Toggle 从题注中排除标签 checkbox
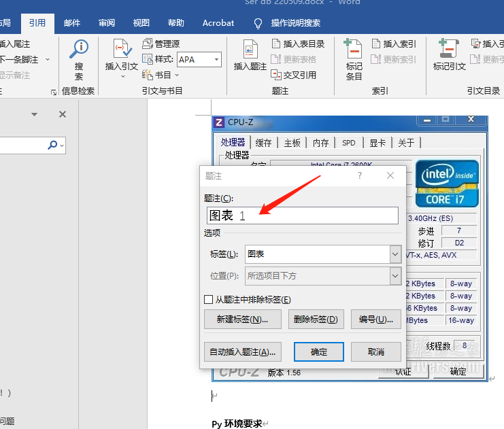 (x=208, y=300)
